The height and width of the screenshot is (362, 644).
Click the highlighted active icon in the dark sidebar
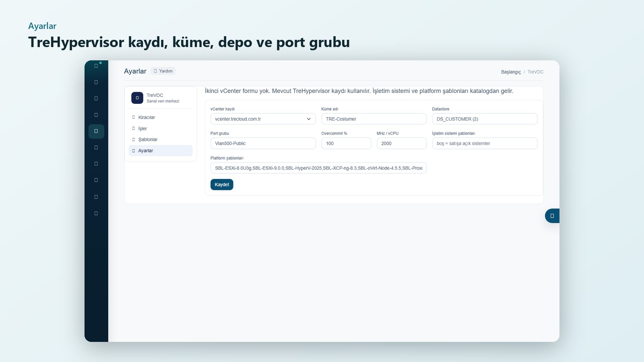click(96, 131)
